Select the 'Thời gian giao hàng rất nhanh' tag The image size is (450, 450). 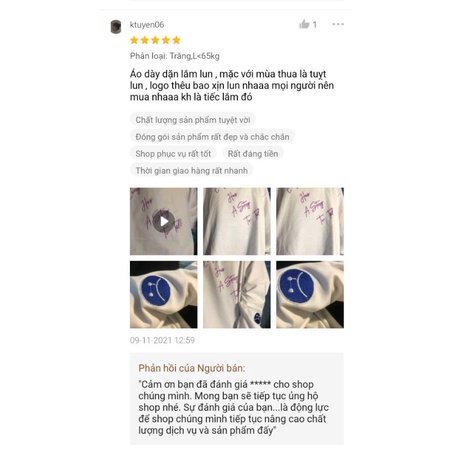tap(191, 171)
